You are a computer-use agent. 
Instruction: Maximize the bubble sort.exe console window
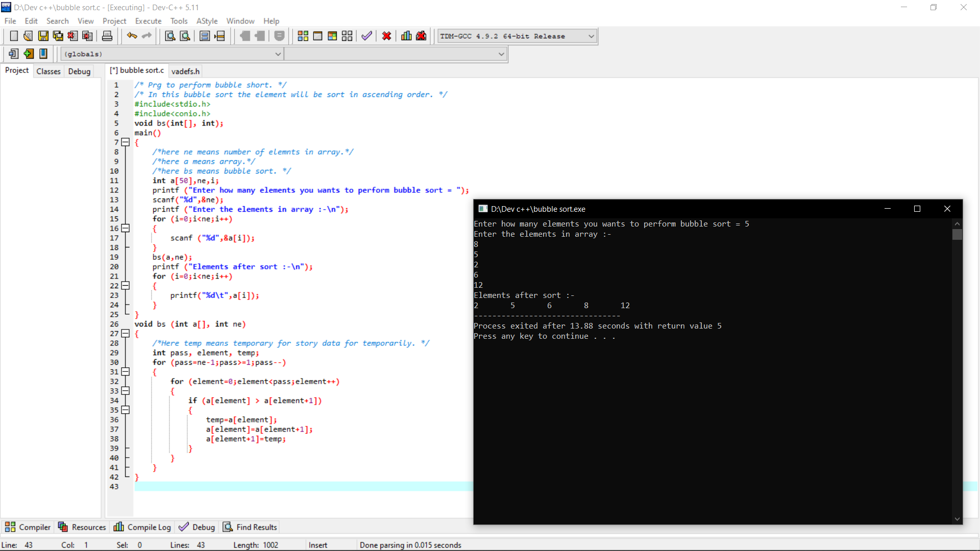(x=917, y=209)
